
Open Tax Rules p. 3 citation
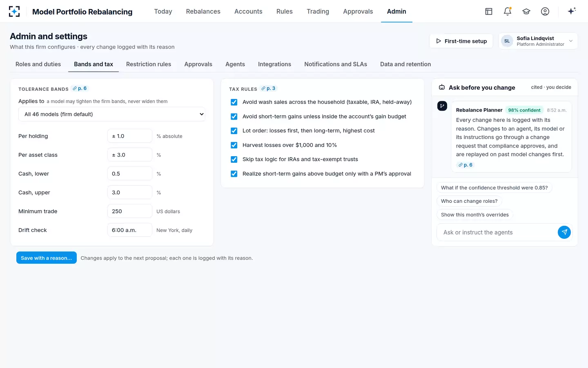268,88
